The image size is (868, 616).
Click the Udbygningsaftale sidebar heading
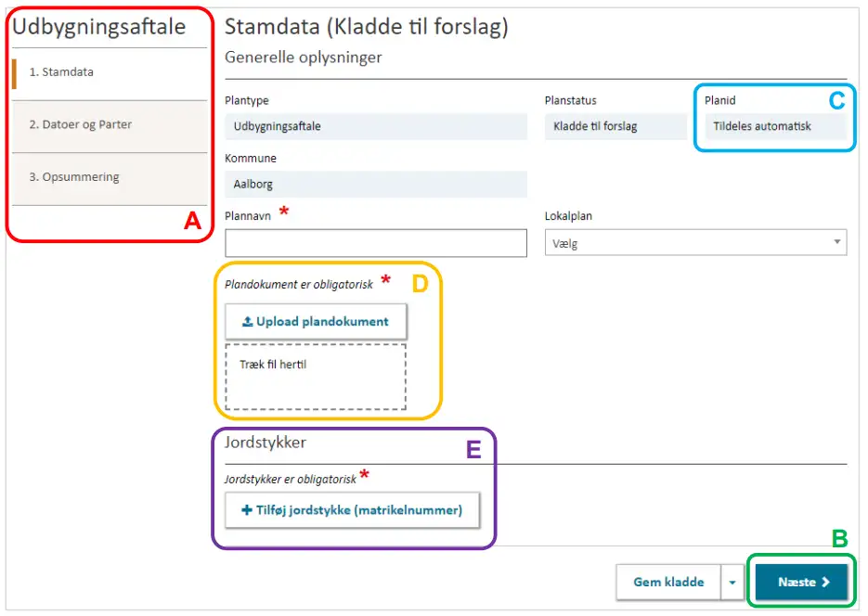99,28
